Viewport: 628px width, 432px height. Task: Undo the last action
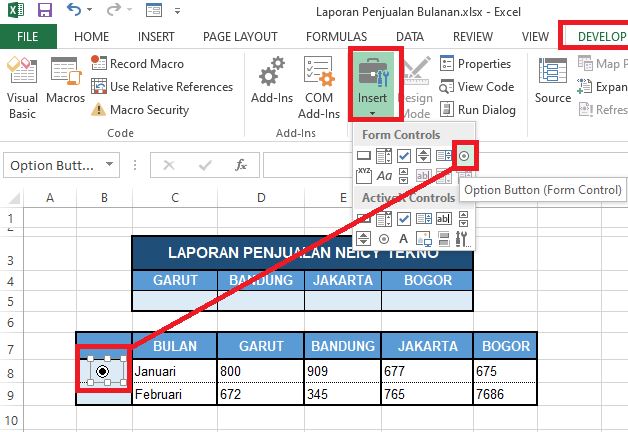tap(74, 10)
